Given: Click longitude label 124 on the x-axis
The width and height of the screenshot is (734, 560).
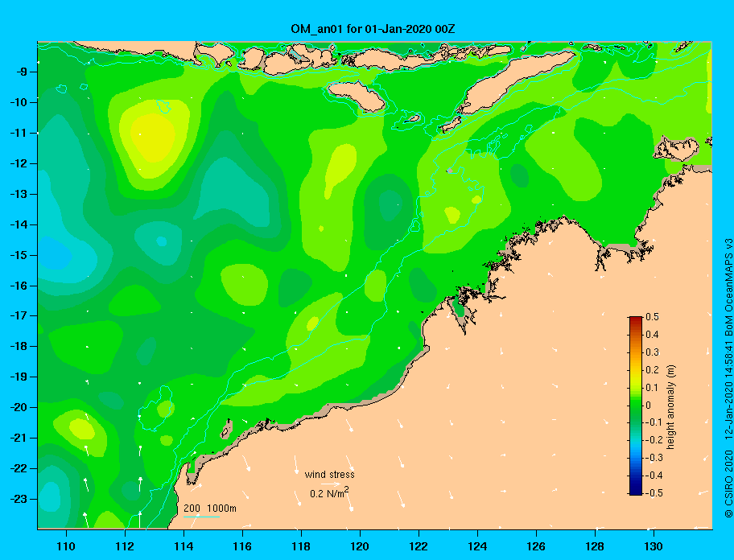Looking at the screenshot, I should coord(477,546).
